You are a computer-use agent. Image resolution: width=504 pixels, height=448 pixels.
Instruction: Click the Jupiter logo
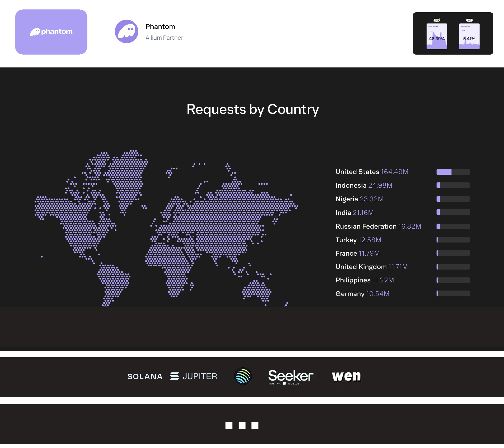click(x=194, y=376)
